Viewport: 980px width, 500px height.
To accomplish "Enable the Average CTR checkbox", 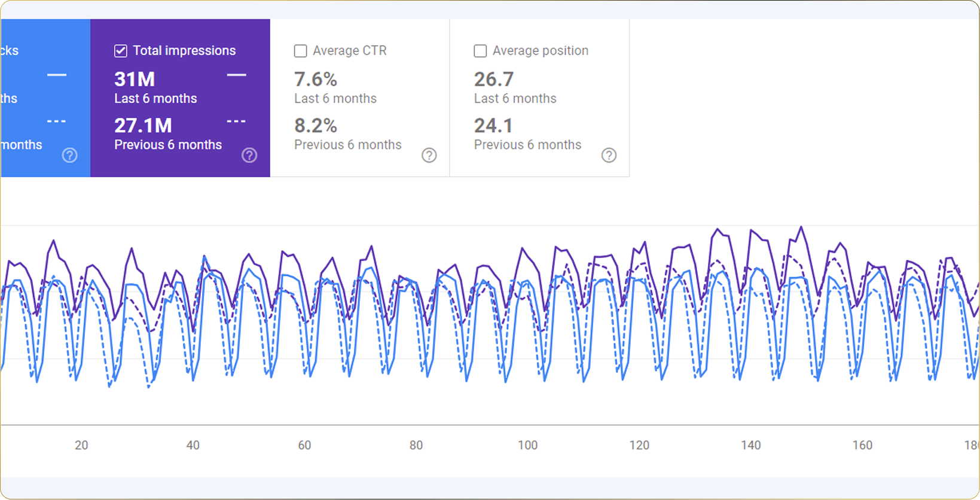I will [301, 51].
